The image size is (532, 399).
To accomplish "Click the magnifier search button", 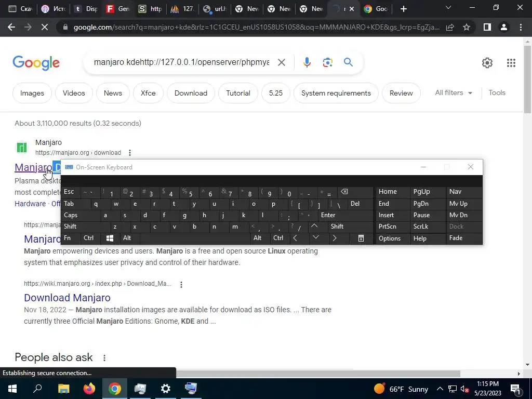I will tap(348, 62).
